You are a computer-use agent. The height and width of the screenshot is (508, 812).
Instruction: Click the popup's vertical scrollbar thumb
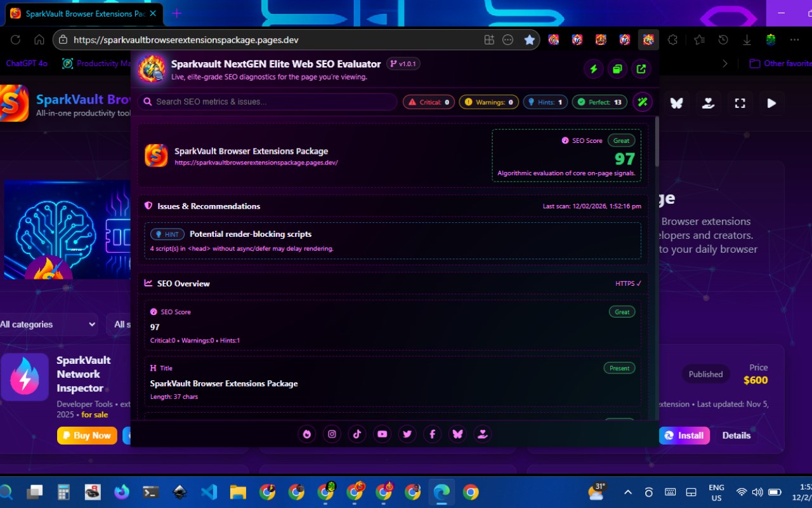656,141
